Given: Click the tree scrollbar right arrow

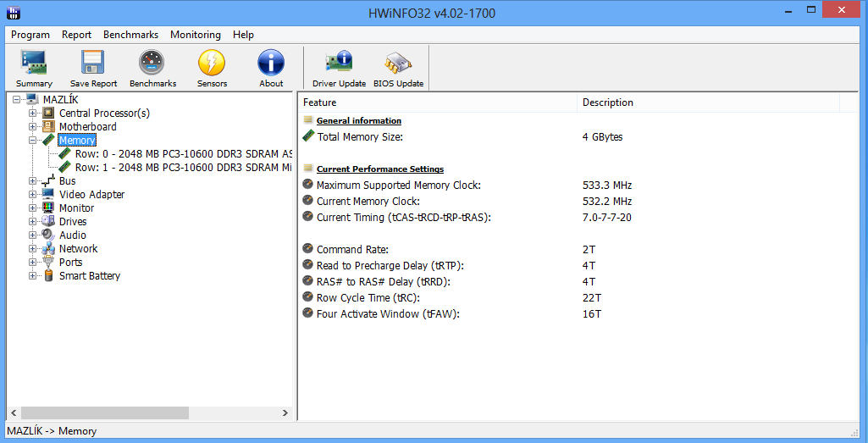Looking at the screenshot, I should (285, 413).
